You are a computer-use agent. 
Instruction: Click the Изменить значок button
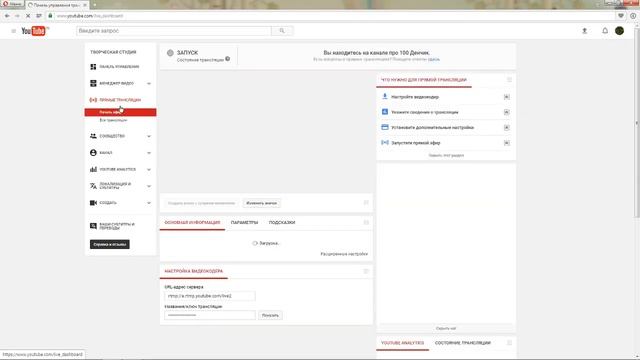[261, 203]
